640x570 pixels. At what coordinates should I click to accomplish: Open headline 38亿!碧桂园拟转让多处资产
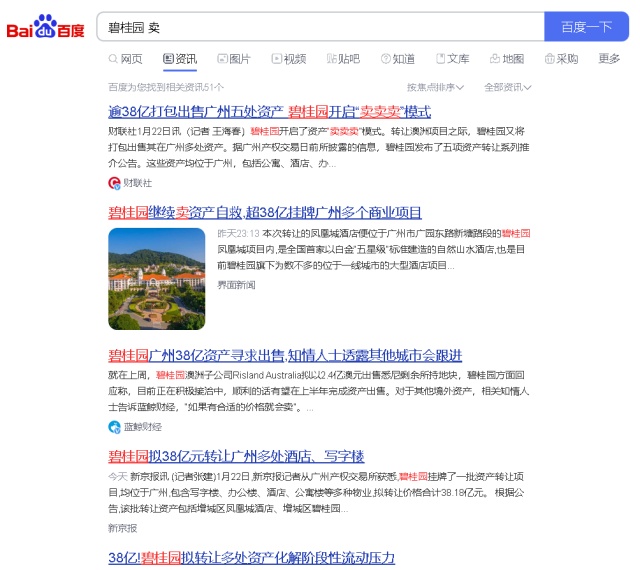[251, 558]
